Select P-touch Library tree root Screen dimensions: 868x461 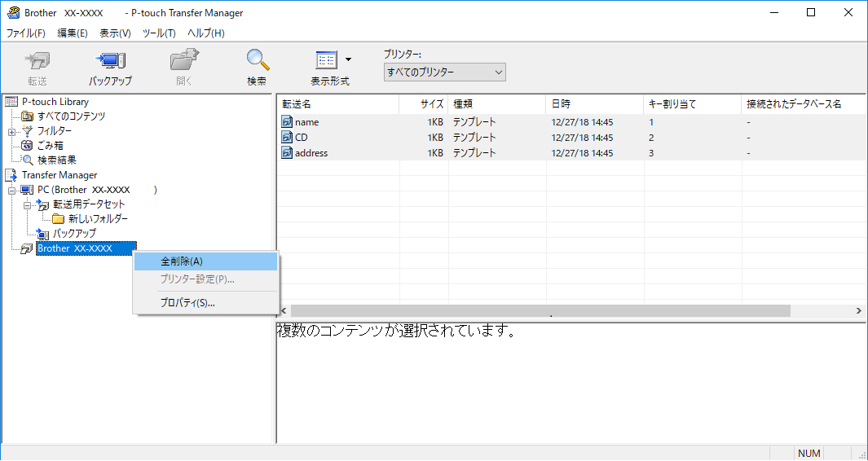tap(55, 102)
